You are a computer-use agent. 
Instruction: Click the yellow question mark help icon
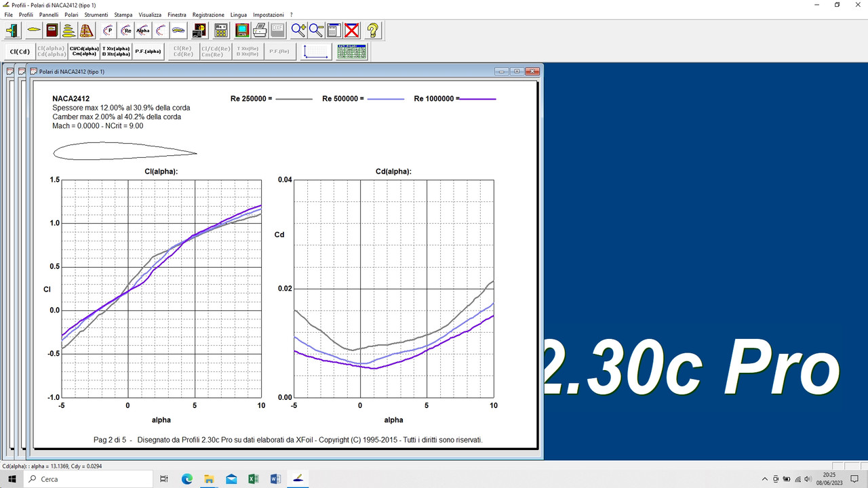click(x=372, y=30)
